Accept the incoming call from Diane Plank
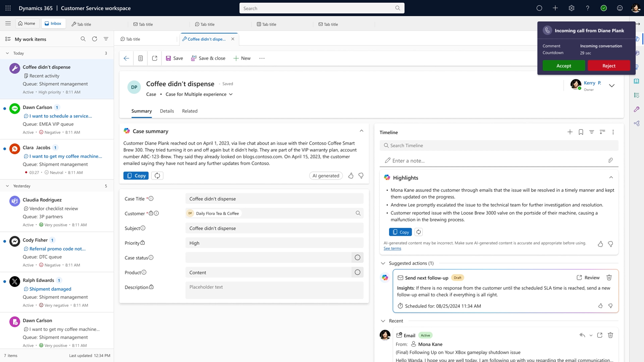 point(563,66)
